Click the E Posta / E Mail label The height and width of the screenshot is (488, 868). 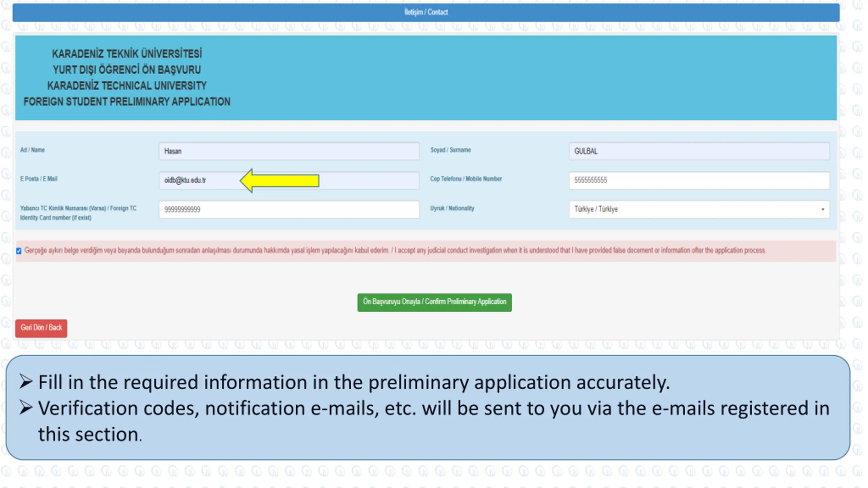click(39, 179)
